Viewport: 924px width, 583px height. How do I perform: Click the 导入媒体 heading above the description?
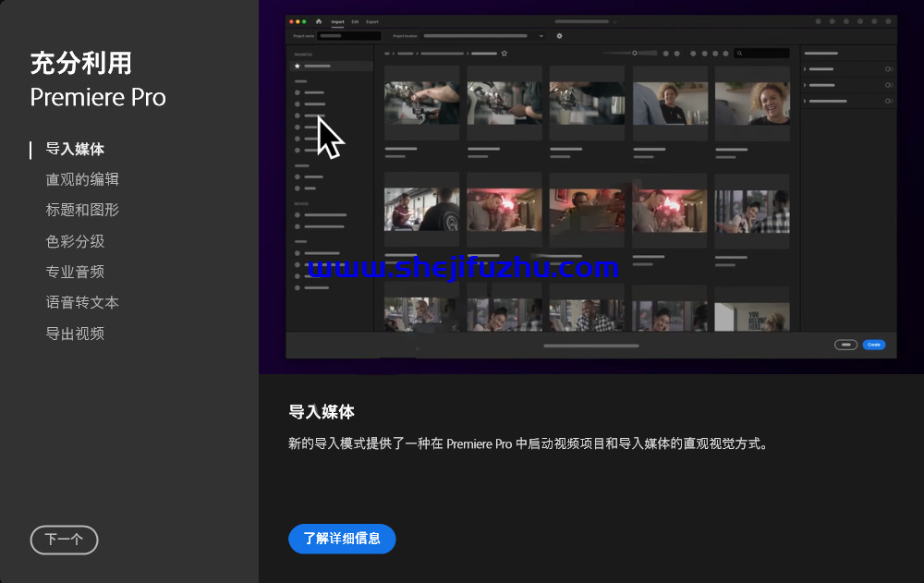322,411
